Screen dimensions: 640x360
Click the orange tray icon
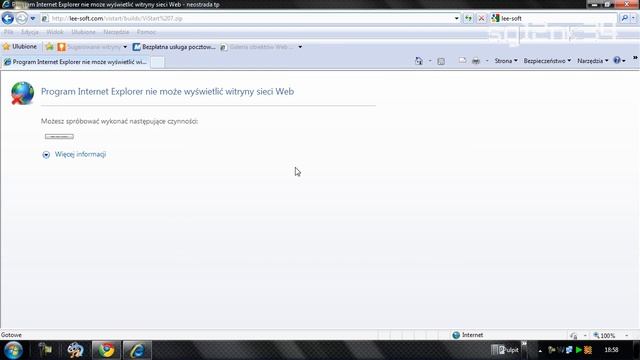click(x=588, y=350)
